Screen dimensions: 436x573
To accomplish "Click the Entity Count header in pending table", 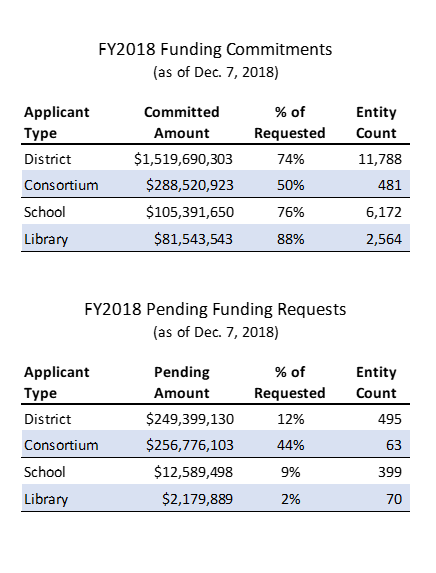I will [376, 383].
